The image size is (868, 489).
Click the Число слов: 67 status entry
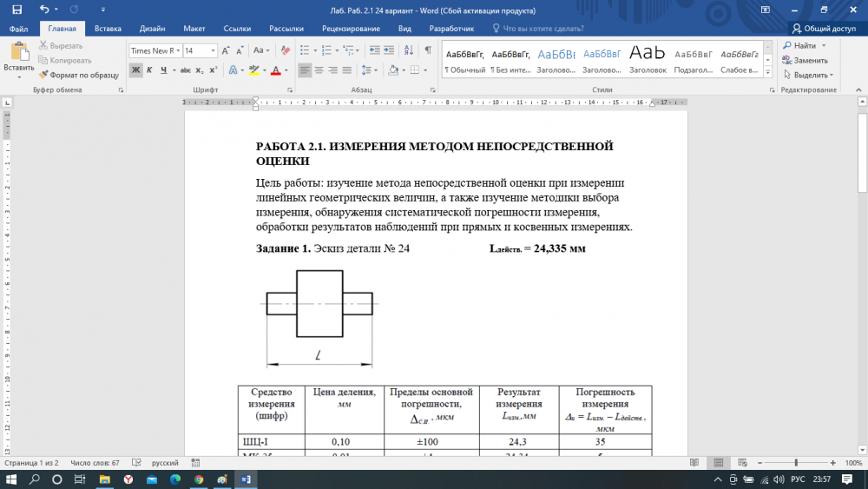pos(95,462)
